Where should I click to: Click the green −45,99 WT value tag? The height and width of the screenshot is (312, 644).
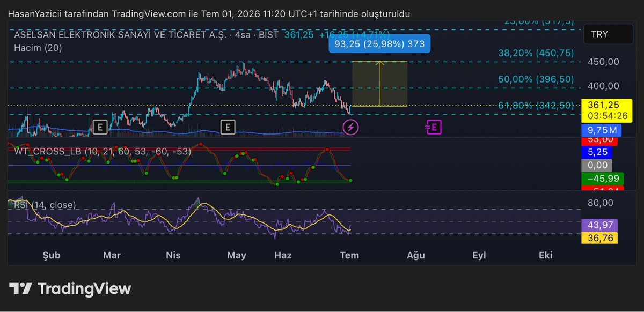pyautogui.click(x=604, y=179)
